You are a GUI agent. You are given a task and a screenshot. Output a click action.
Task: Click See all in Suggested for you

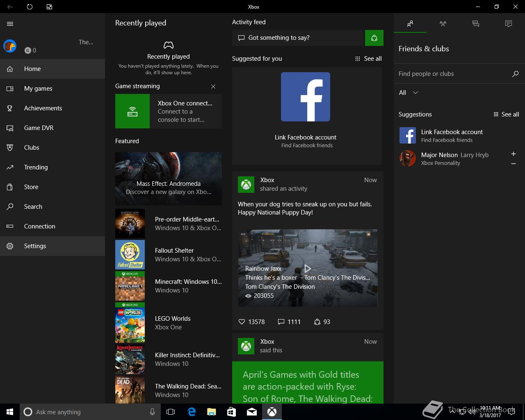click(368, 59)
